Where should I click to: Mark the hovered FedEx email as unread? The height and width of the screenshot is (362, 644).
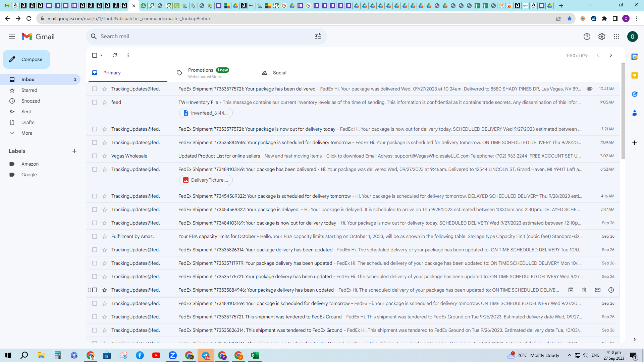click(x=598, y=290)
